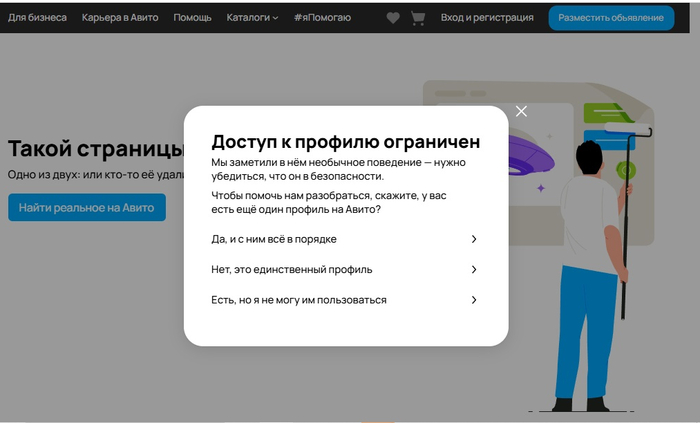Click Найти реальное на Авито button
This screenshot has width=700, height=423.
[x=87, y=207]
